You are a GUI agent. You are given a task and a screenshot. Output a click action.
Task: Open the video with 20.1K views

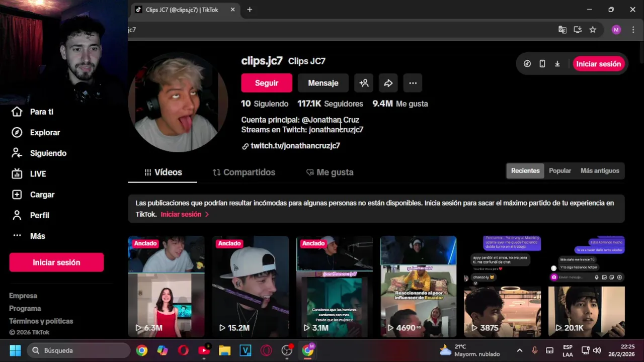[x=587, y=287]
